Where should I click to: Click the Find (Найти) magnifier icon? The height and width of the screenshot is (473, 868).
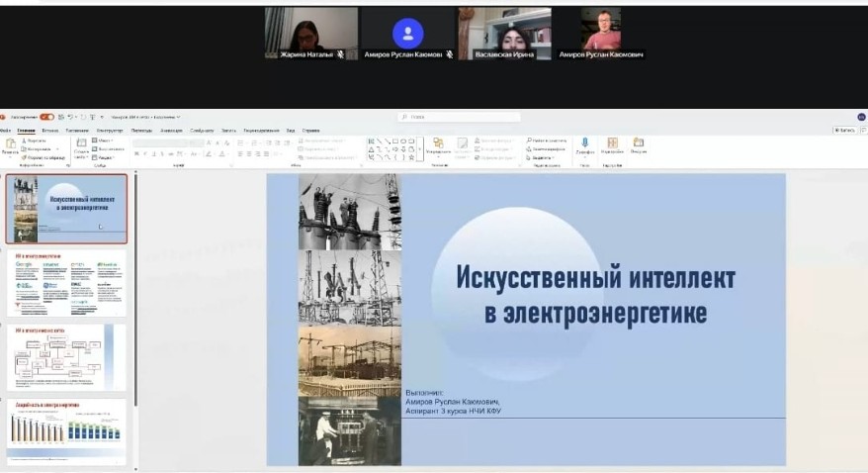pyautogui.click(x=529, y=141)
